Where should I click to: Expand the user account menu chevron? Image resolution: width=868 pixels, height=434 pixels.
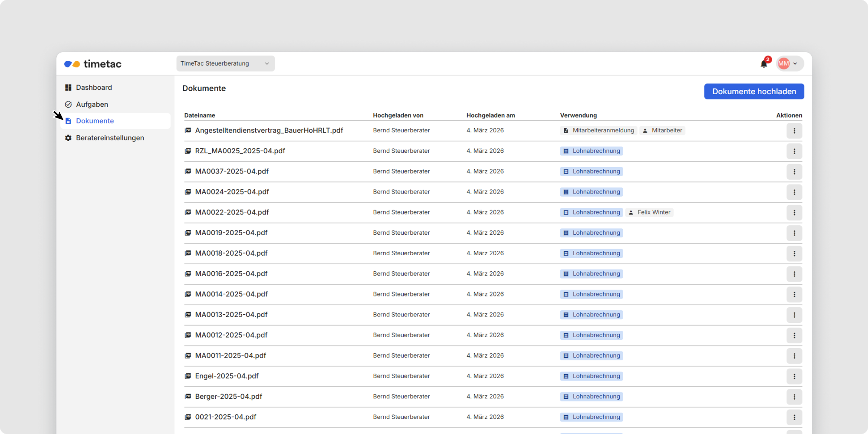click(x=795, y=64)
